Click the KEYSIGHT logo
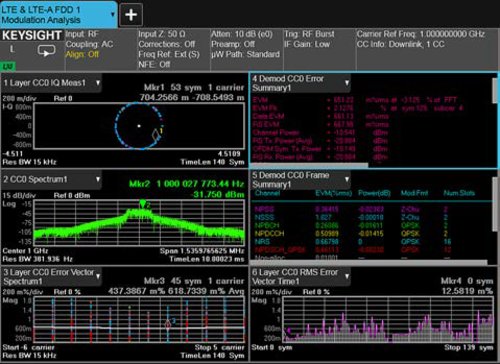 click(32, 35)
